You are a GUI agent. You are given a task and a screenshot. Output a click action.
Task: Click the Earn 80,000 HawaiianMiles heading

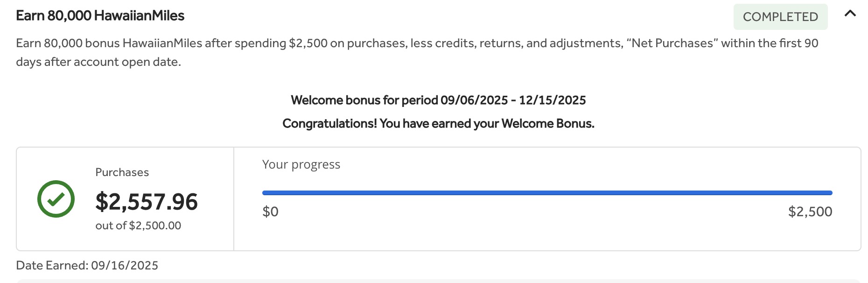click(100, 16)
